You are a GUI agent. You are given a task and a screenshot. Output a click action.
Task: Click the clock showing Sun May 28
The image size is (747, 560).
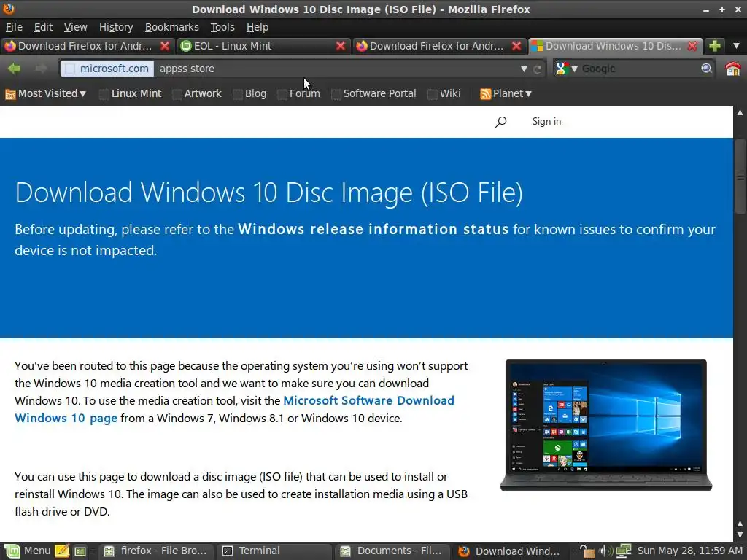tap(690, 551)
